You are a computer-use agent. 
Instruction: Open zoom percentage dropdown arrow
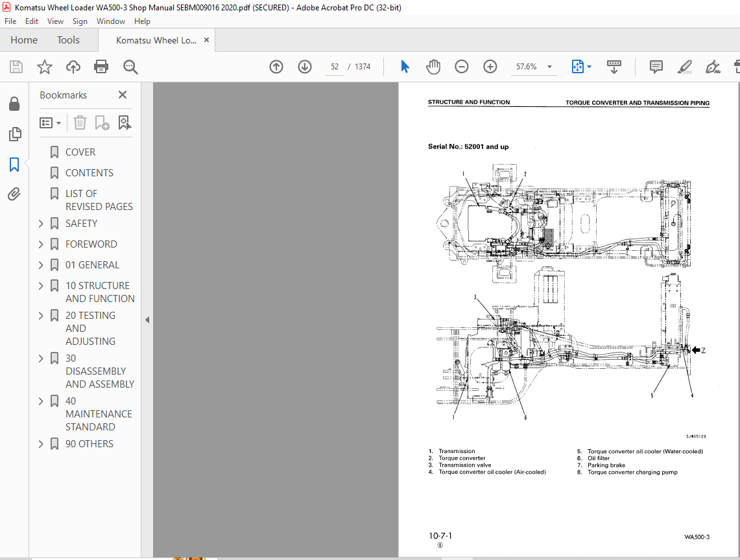point(549,67)
